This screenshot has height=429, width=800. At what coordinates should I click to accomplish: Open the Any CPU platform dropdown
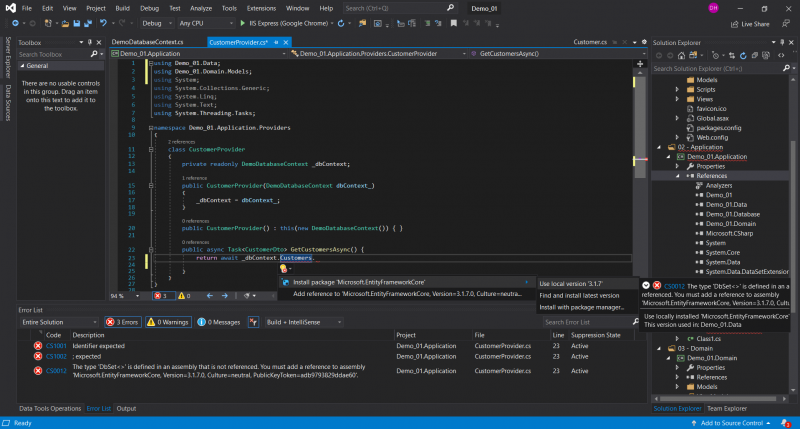click(203, 22)
